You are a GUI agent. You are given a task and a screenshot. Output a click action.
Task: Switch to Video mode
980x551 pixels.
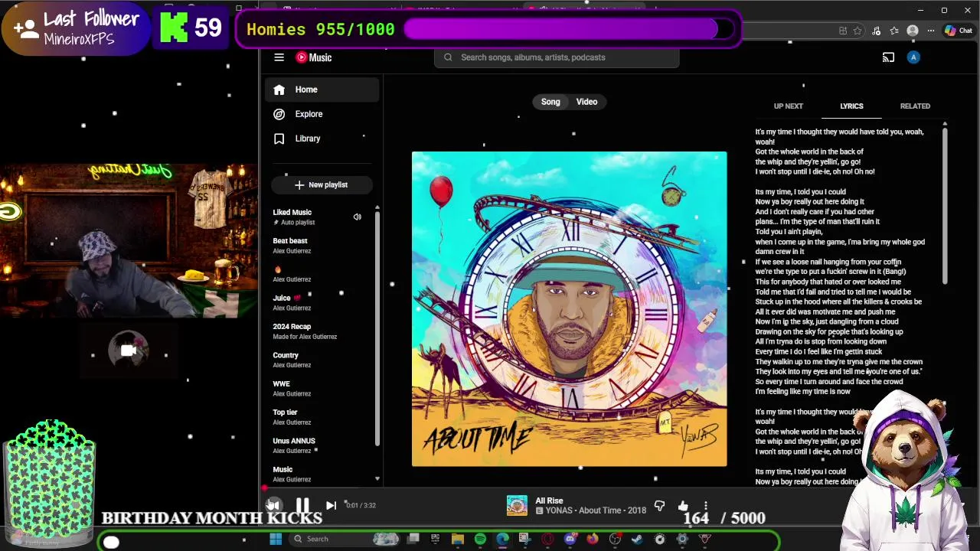pyautogui.click(x=586, y=102)
